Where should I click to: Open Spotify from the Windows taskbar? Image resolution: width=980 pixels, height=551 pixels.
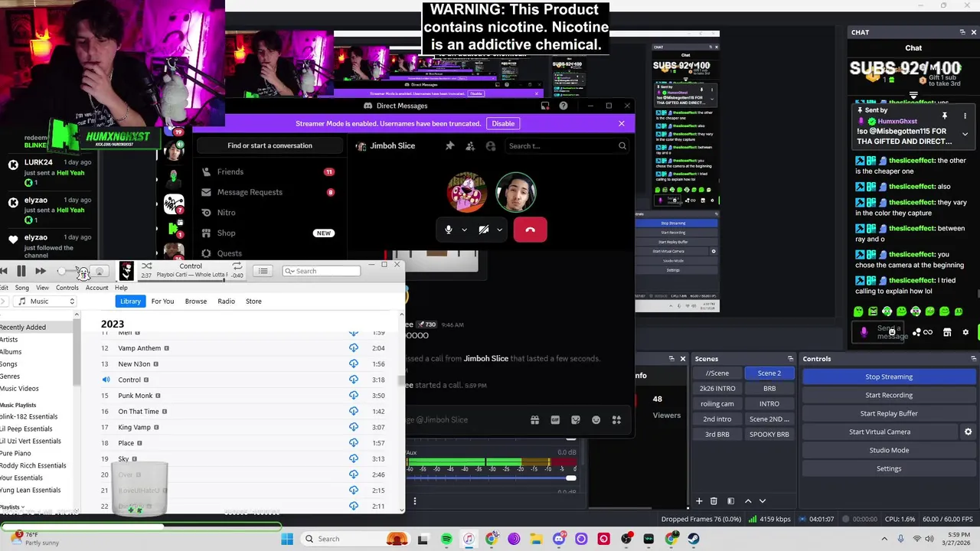pos(446,539)
